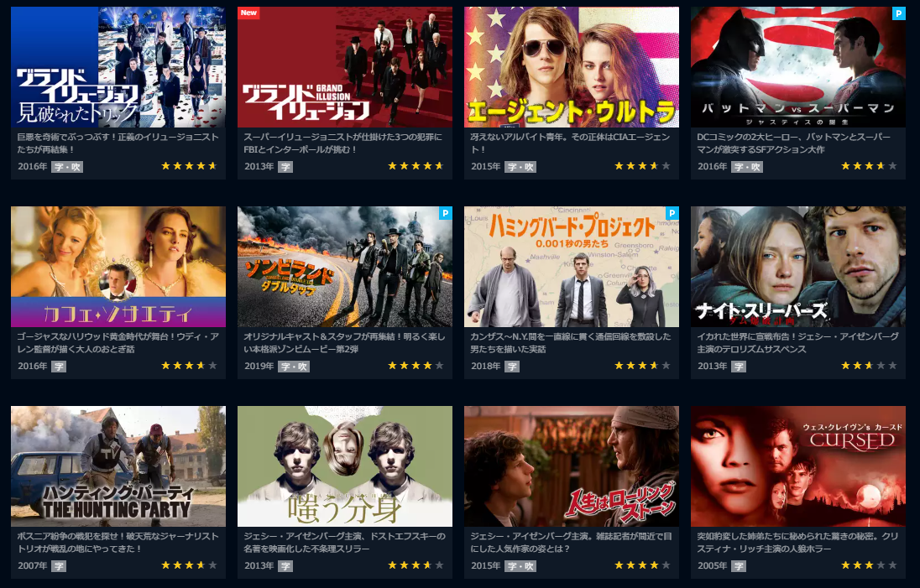Click the 字 badge beside 2013年 under Grand Illusion
Viewport: 920px width, 588px height.
[285, 167]
